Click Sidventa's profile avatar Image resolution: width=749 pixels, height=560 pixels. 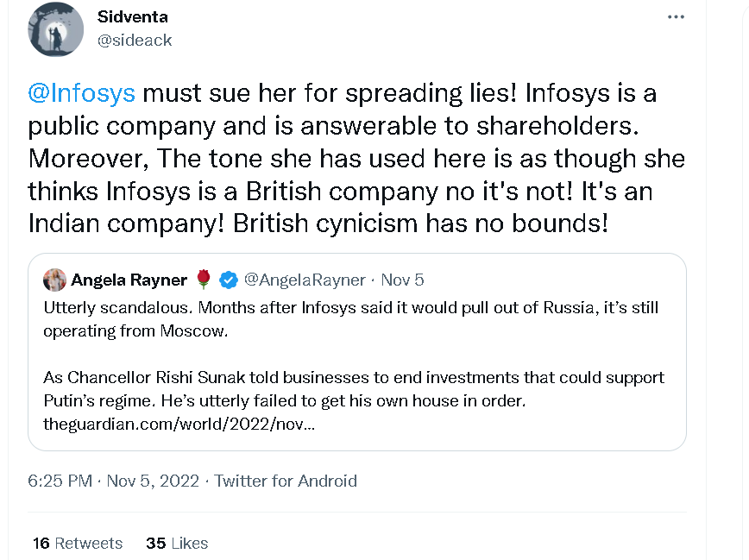click(x=56, y=30)
